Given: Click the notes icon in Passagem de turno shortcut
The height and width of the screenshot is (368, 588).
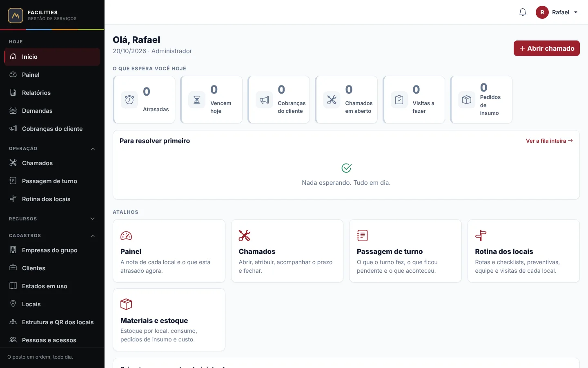Looking at the screenshot, I should (362, 236).
